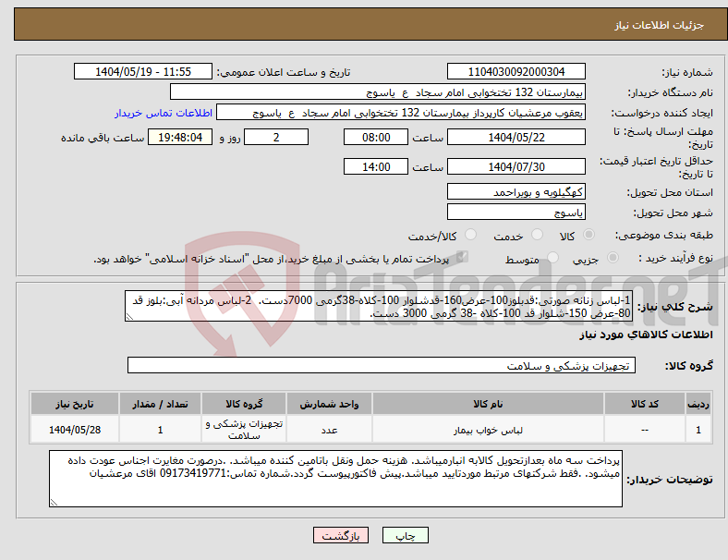Click the نام کالا column header
Image resolution: width=728 pixels, height=560 pixels.
[488, 404]
